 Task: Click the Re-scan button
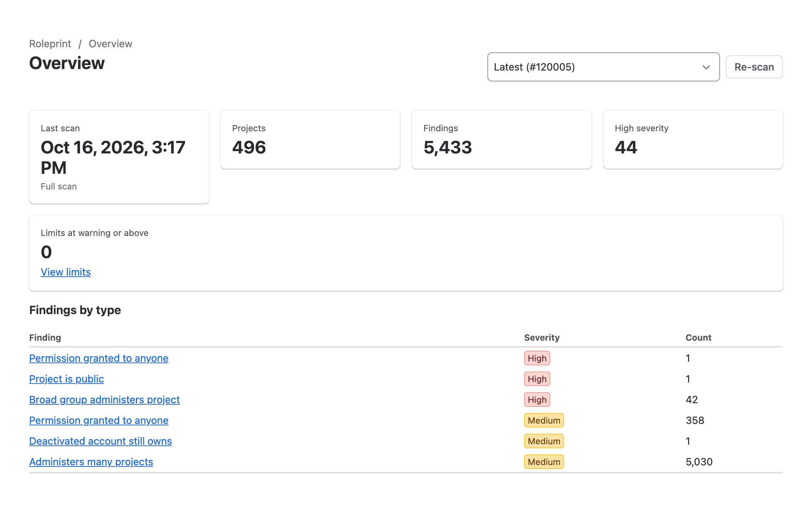coord(754,67)
